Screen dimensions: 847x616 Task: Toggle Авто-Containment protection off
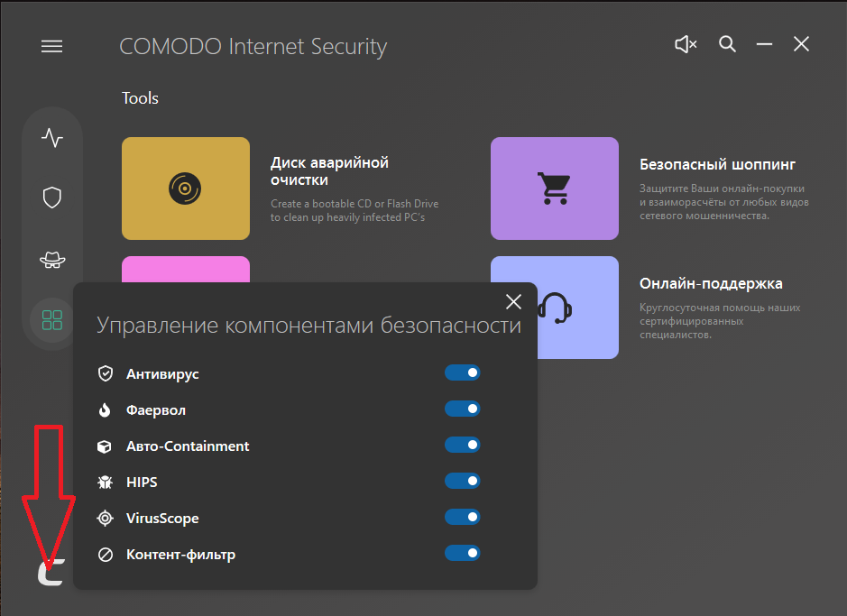point(463,445)
